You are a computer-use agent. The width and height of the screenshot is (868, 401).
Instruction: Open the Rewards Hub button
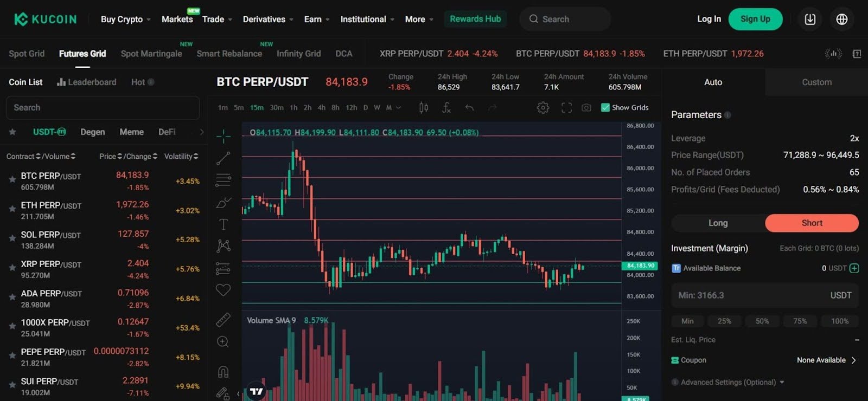(x=475, y=19)
